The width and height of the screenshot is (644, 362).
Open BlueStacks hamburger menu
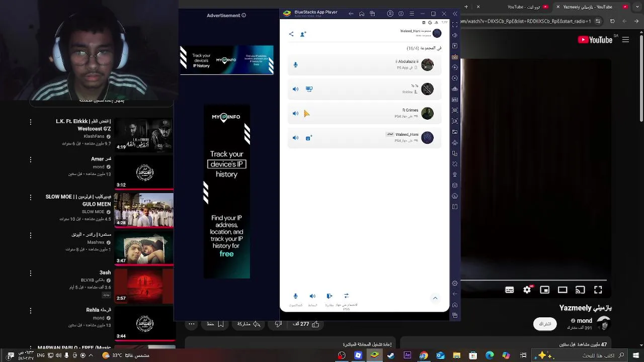(x=412, y=14)
